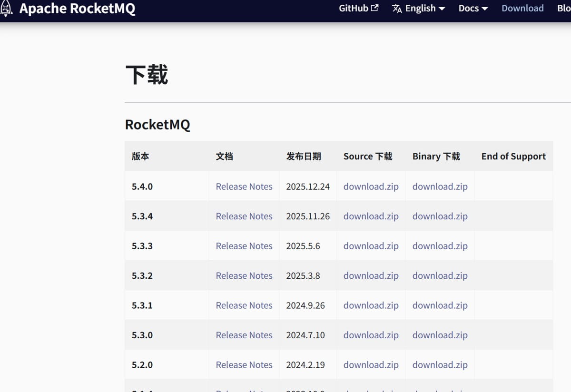The height and width of the screenshot is (392, 571).
Task: Download binary zip for version 5.3.4
Action: pos(440,216)
